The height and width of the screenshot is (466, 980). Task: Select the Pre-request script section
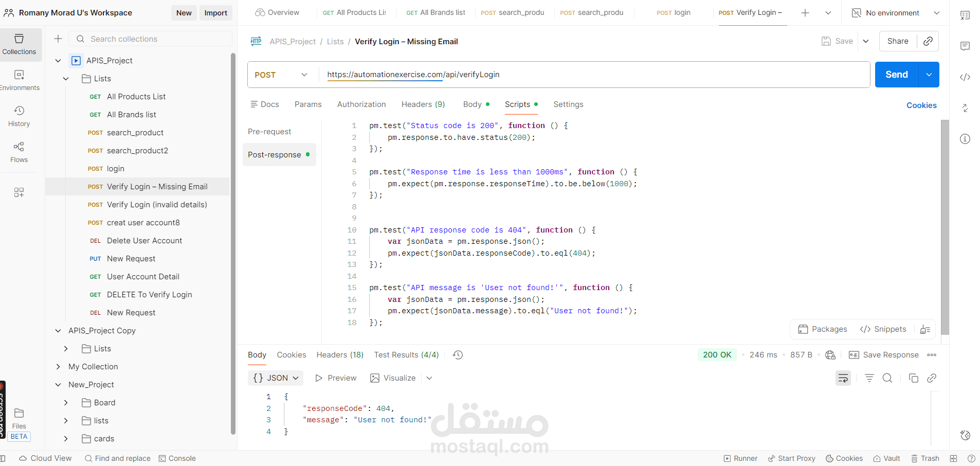(x=269, y=132)
